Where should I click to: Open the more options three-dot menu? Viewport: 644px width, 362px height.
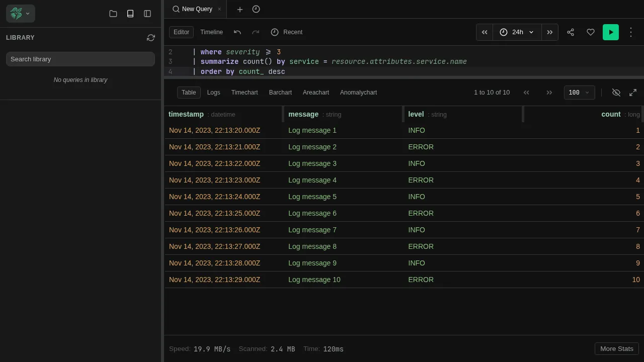631,32
